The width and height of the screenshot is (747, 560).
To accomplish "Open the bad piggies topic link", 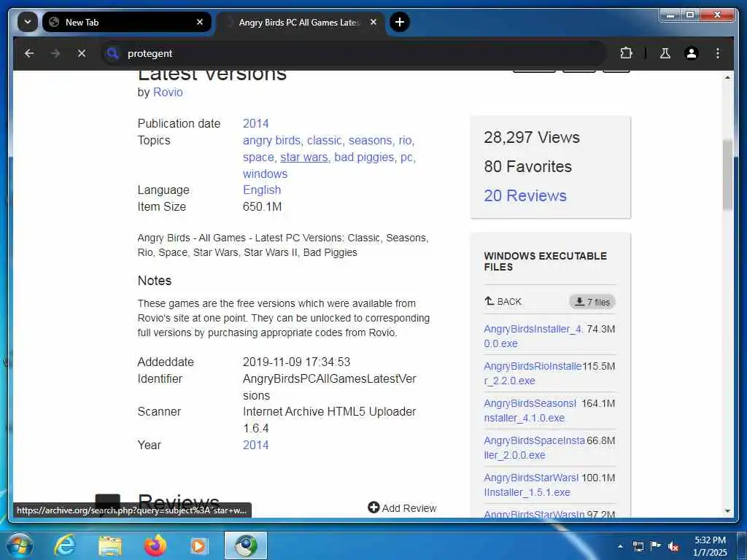I will (x=364, y=157).
